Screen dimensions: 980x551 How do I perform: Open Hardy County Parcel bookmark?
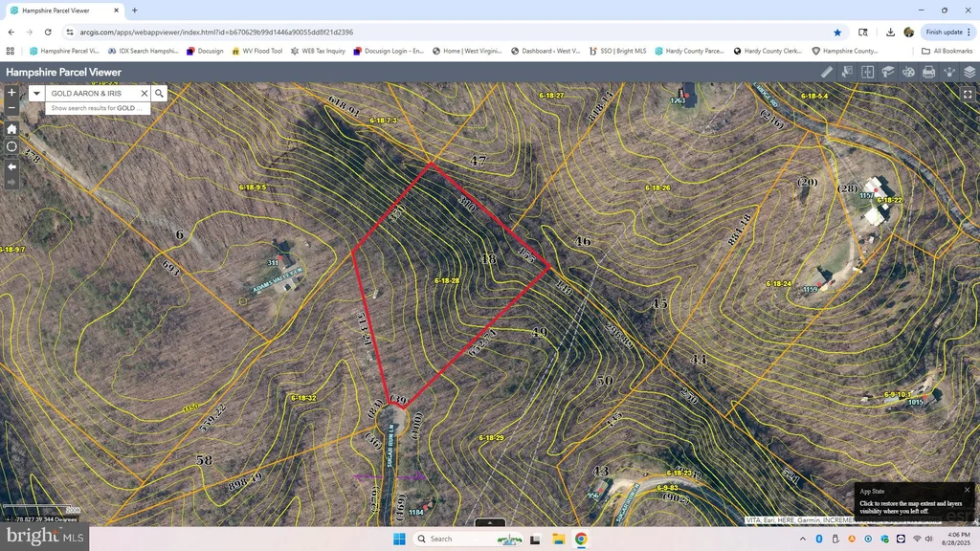tap(689, 51)
